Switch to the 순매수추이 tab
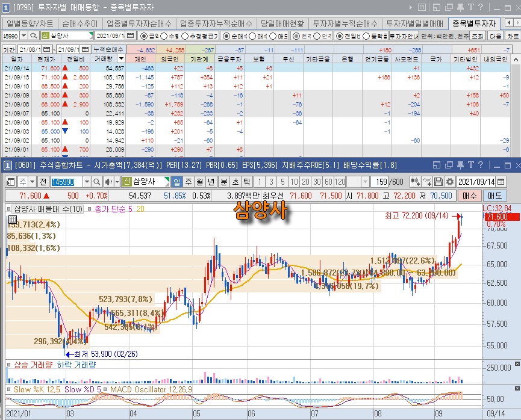Screen dimensions: 521x420 click(x=80, y=23)
